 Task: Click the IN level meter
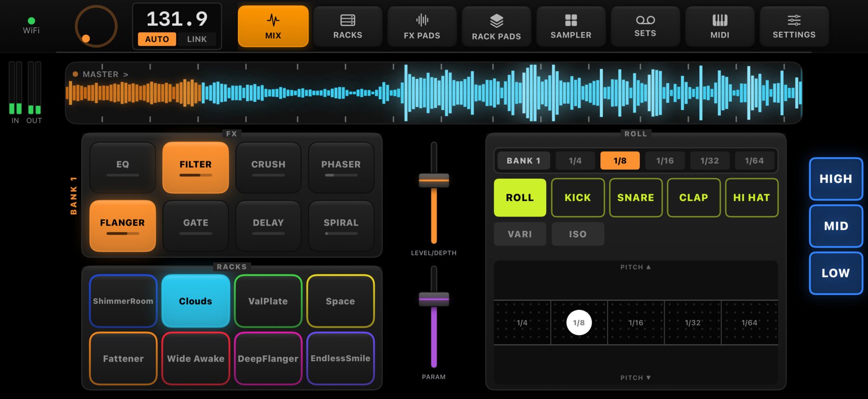pos(15,88)
